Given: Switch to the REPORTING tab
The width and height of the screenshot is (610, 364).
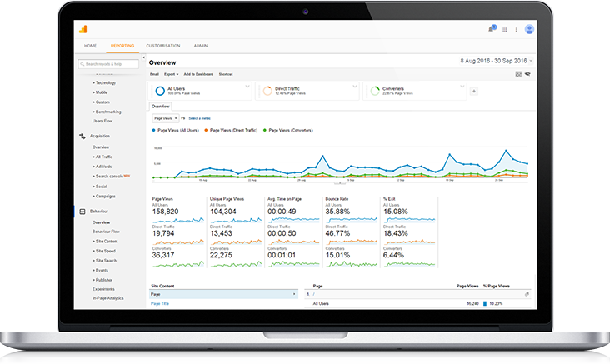Looking at the screenshot, I should pyautogui.click(x=122, y=46).
